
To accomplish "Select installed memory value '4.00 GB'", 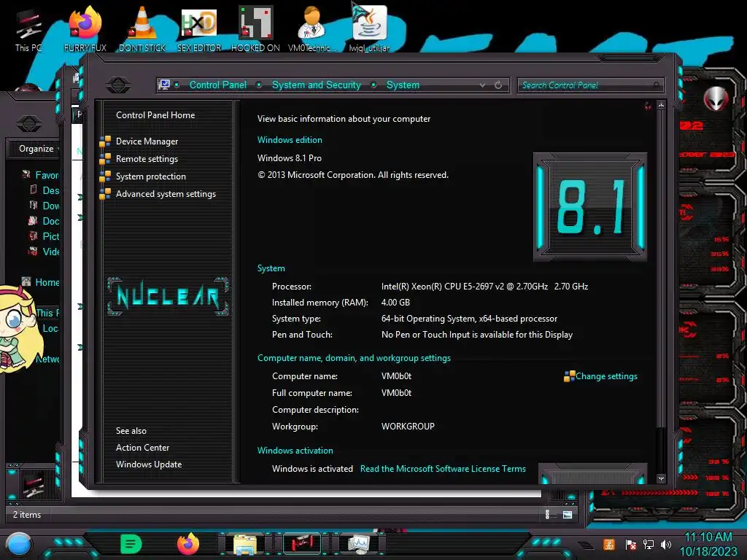I will point(395,303).
